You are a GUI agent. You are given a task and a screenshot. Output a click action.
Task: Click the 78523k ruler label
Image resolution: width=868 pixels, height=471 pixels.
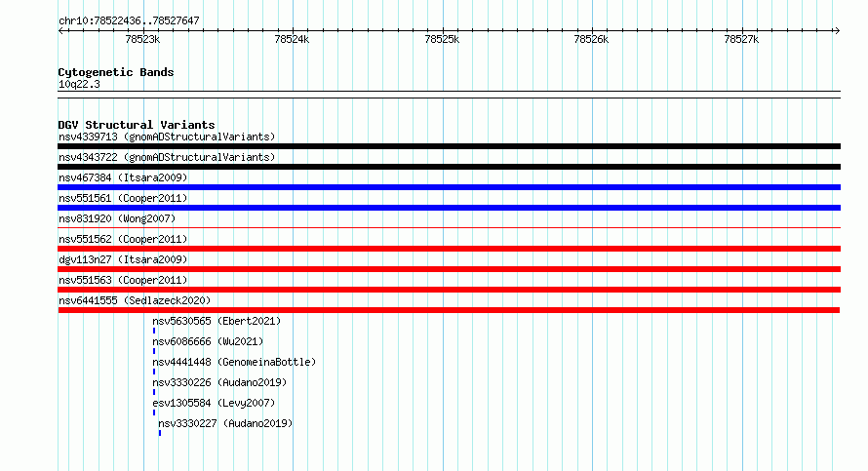tap(142, 39)
